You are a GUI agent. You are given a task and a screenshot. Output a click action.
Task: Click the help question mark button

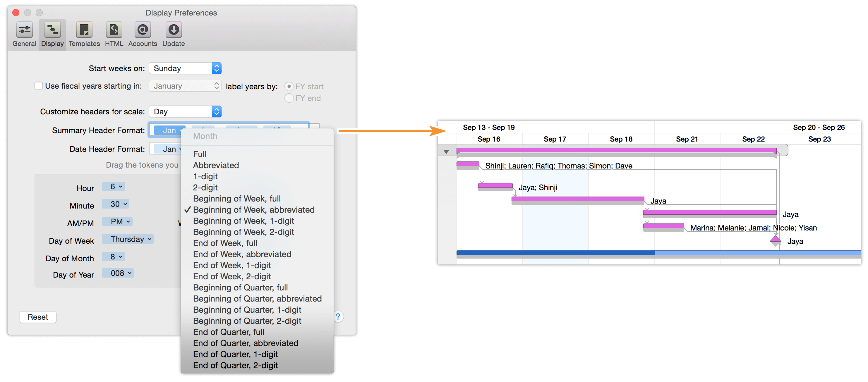coord(338,317)
